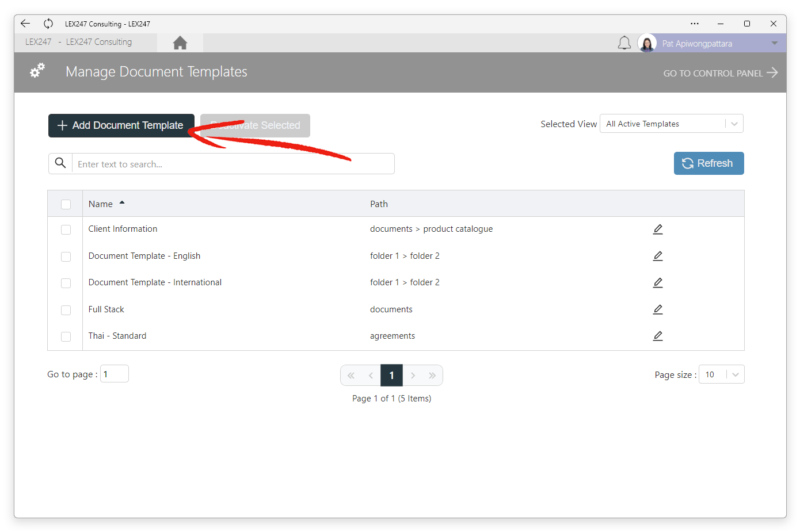
Task: Click the magnifier search icon
Action: 60,163
